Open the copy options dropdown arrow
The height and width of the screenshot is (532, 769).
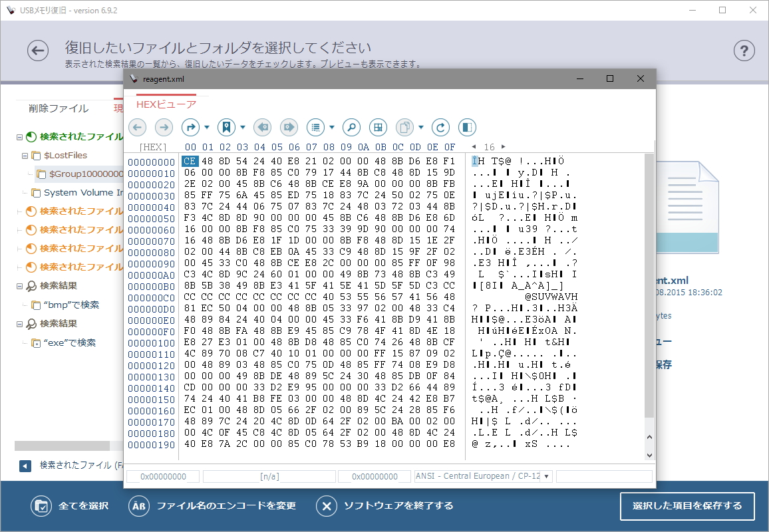pos(420,127)
